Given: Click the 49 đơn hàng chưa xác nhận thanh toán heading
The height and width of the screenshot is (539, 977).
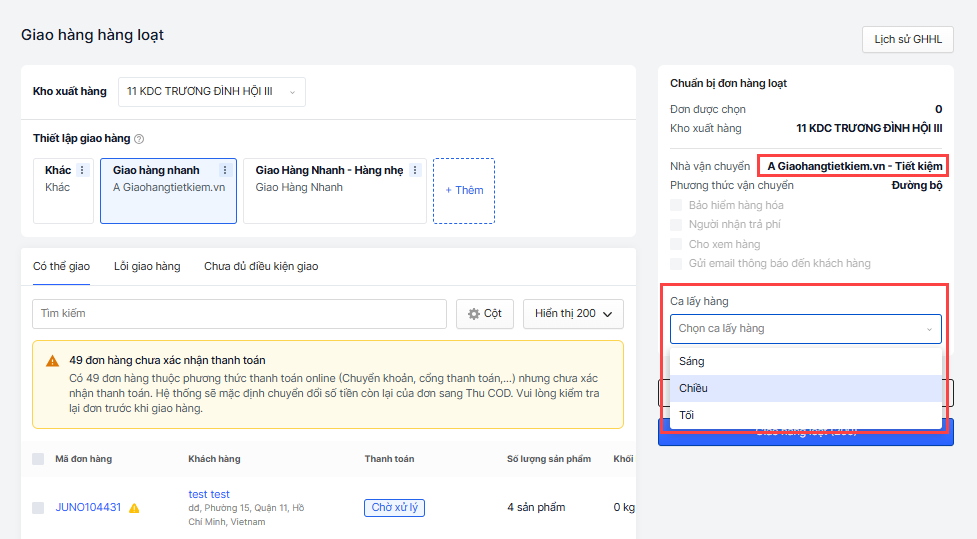Looking at the screenshot, I should point(168,361).
